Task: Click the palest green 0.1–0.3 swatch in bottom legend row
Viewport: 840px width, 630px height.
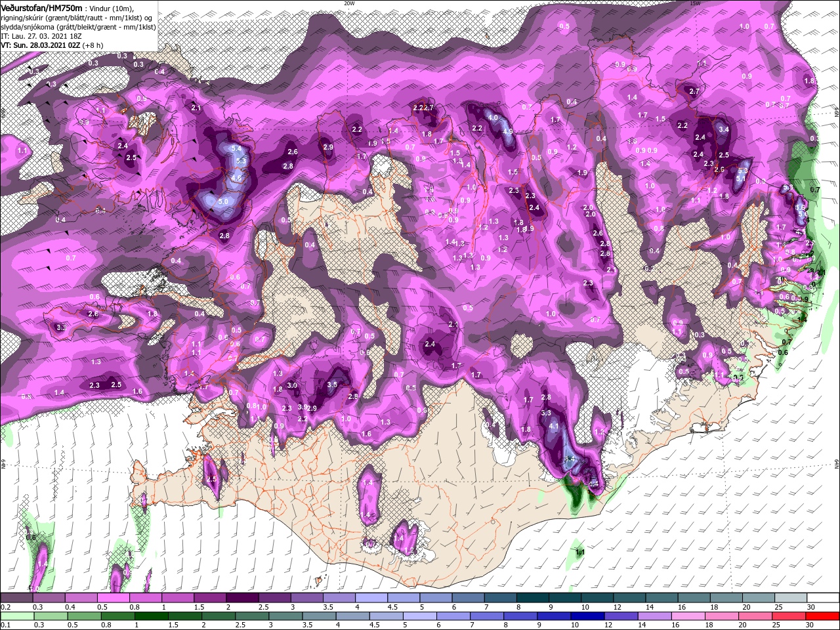Action: 16,616
